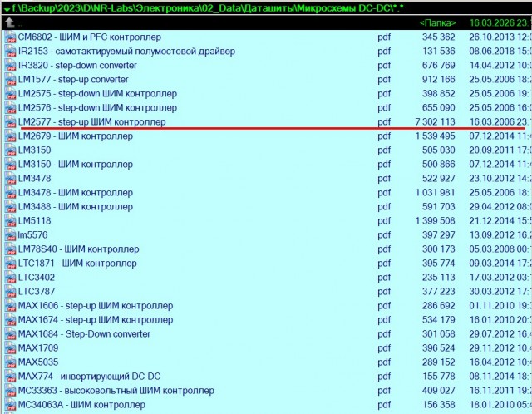Click PDF icon of LTC1871 file
The height and width of the screenshot is (414, 532).
point(11,264)
